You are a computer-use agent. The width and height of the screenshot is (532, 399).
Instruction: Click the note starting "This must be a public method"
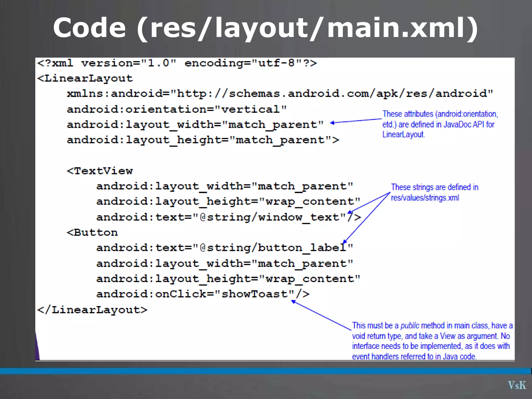coord(432,341)
